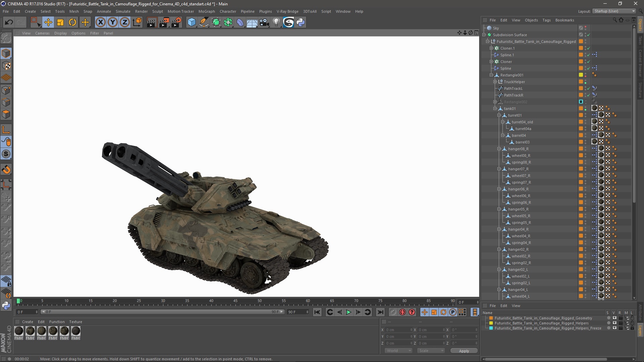The height and width of the screenshot is (362, 644).
Task: Click Apply in coordinates panel
Action: 464,351
